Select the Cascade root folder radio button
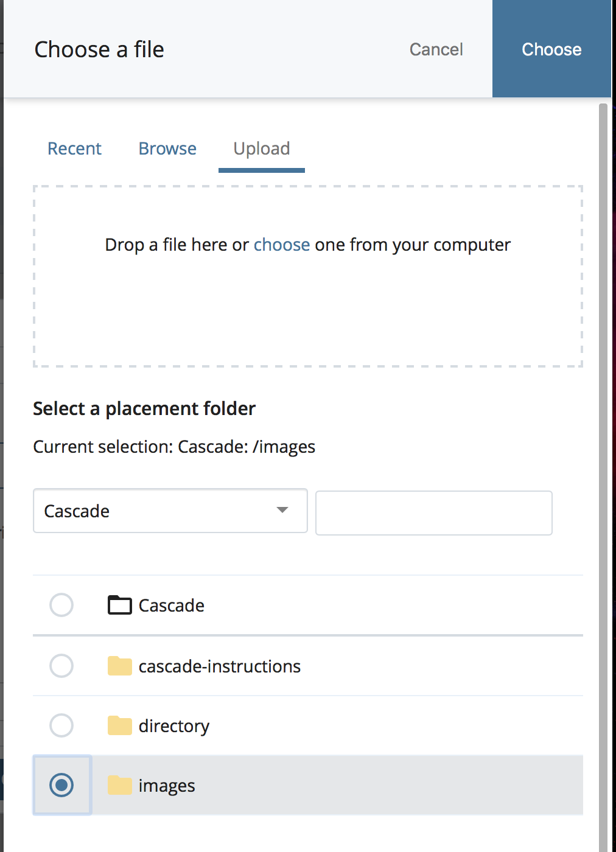 (61, 605)
